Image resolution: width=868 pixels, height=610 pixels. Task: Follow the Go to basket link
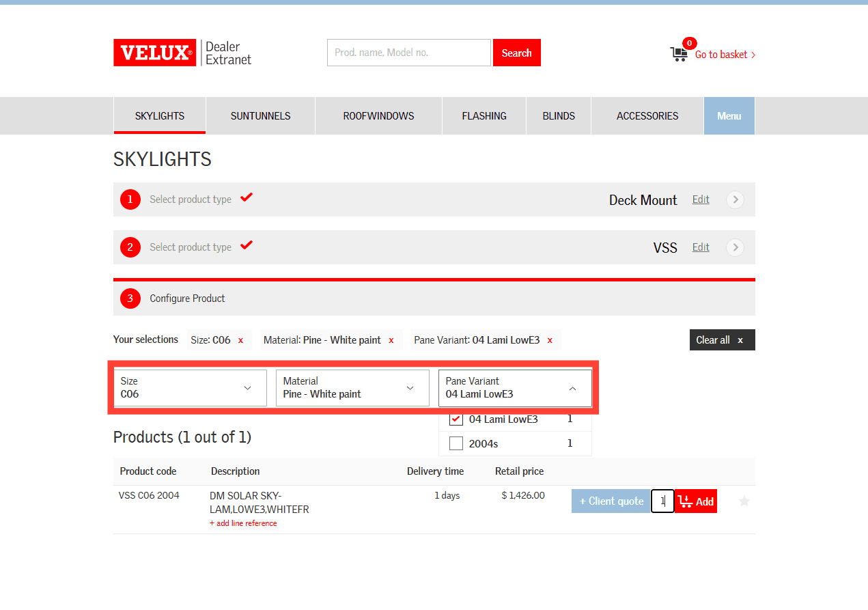pyautogui.click(x=725, y=55)
